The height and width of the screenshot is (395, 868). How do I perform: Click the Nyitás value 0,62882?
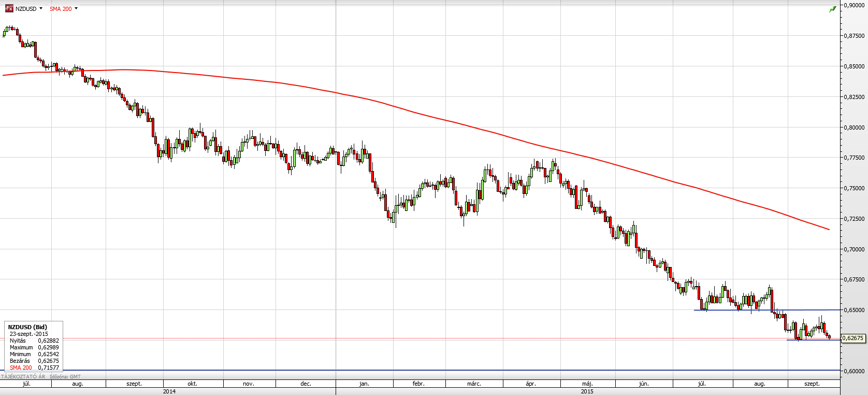(48, 341)
